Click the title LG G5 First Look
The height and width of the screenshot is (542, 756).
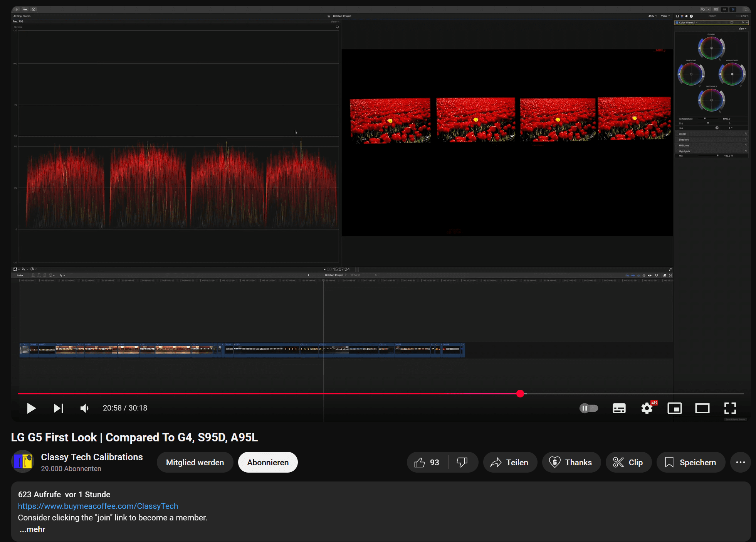point(134,437)
